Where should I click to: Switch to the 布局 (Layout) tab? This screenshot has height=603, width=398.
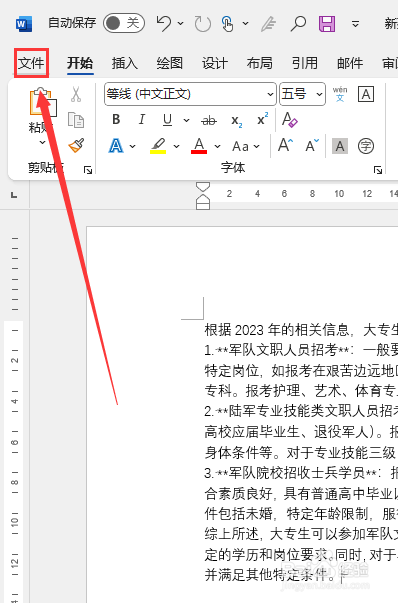(260, 63)
